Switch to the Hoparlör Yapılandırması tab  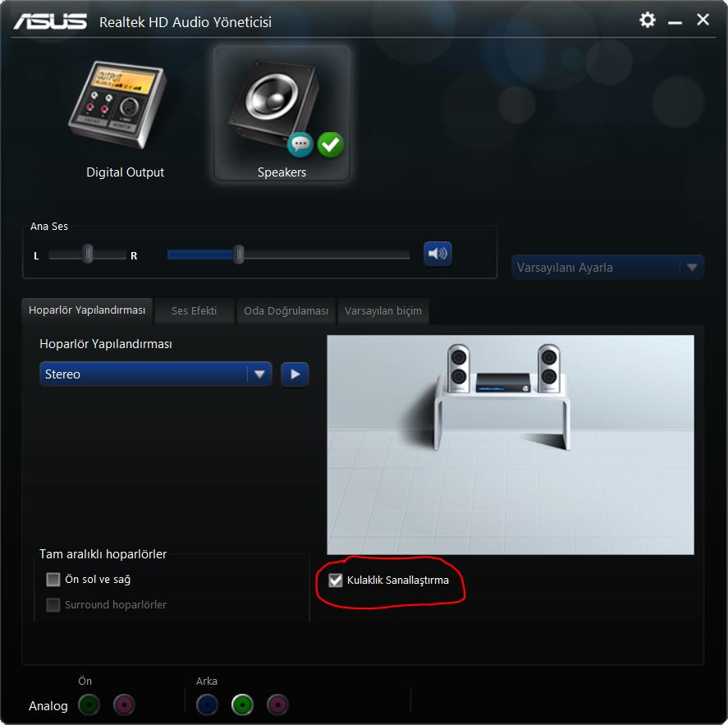coord(87,310)
